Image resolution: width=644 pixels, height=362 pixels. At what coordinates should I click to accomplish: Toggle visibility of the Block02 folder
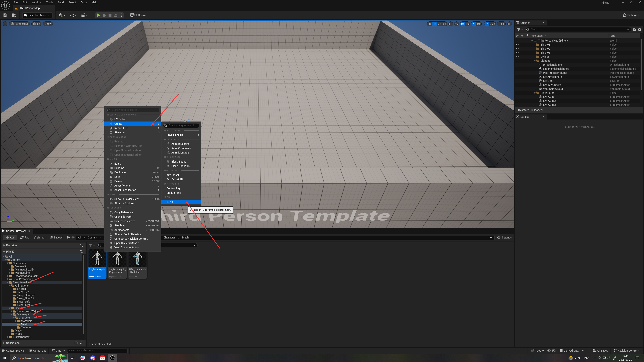click(x=517, y=49)
